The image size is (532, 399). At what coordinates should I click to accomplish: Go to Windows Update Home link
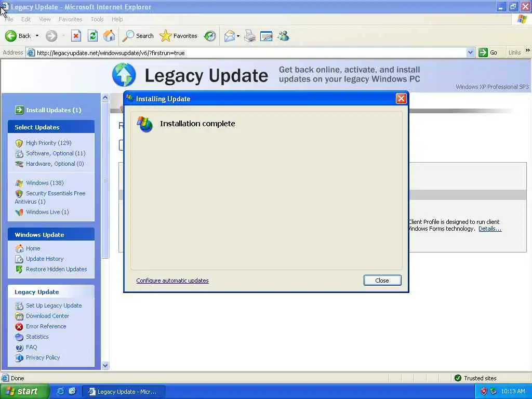33,248
